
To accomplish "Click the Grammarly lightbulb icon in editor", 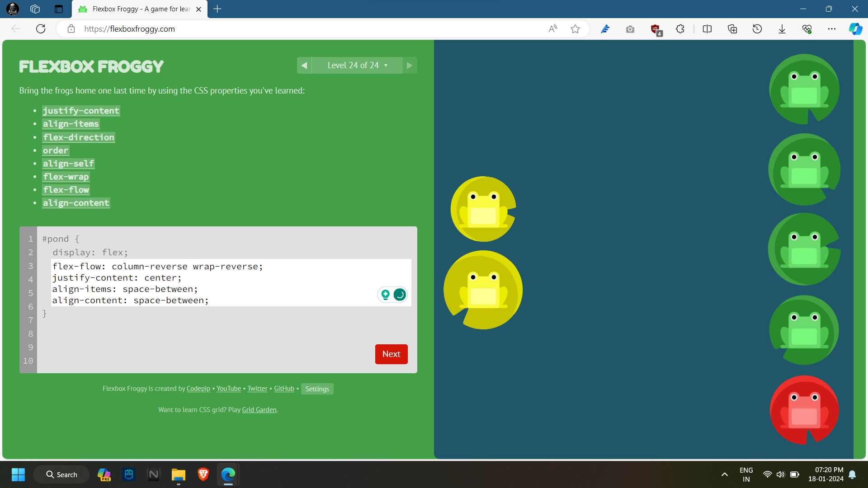I will click(x=385, y=295).
